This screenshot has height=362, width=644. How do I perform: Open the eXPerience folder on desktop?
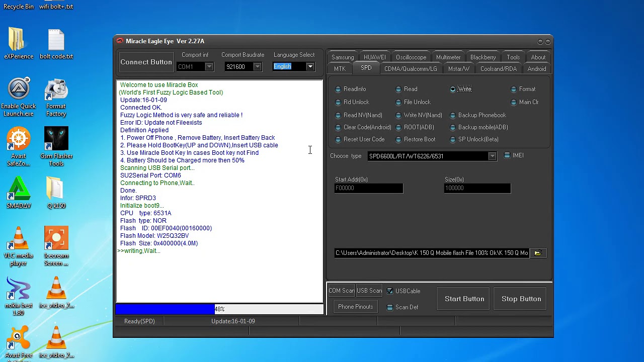tap(19, 43)
